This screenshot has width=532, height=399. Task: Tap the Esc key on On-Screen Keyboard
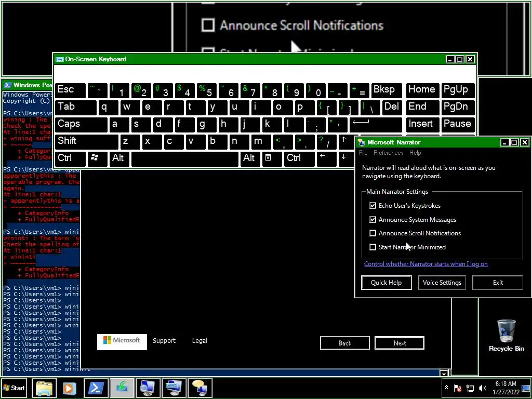click(x=70, y=90)
